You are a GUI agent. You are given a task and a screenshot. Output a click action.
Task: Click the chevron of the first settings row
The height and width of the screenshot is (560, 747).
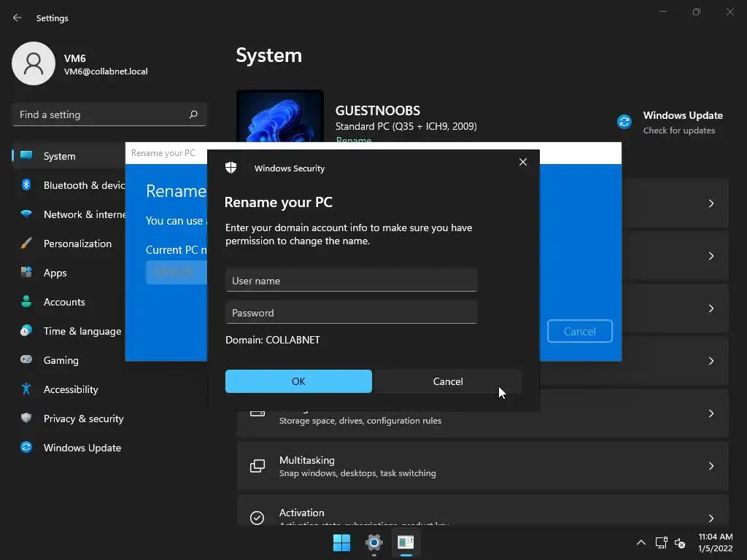(x=711, y=203)
